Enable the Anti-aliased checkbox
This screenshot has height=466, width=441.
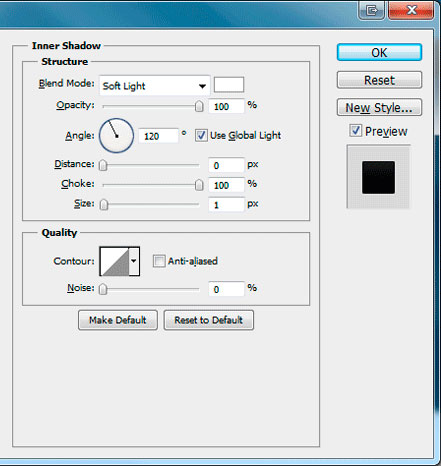pos(159,261)
